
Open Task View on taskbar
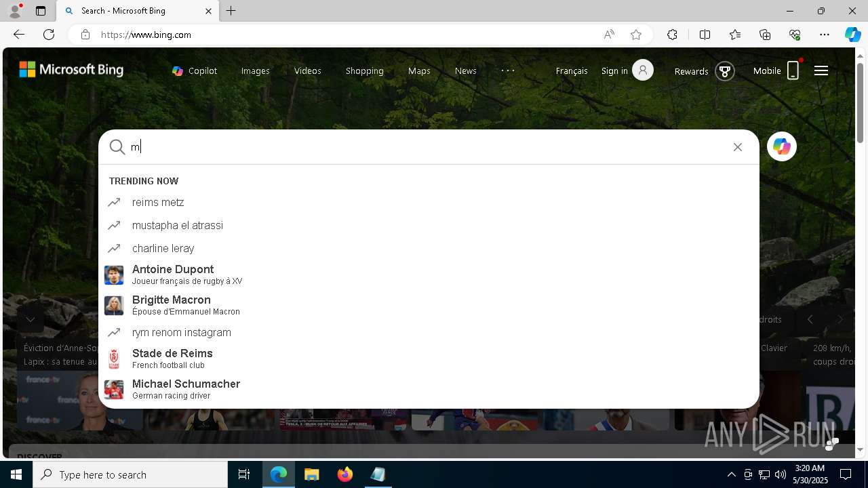(x=244, y=474)
